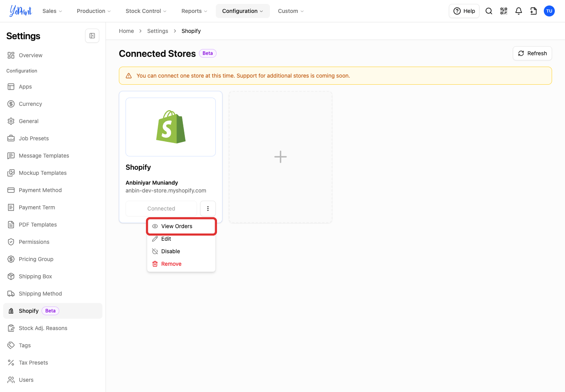This screenshot has width=565, height=392.
Task: Open PDF Templates settings
Action: coord(53,225)
